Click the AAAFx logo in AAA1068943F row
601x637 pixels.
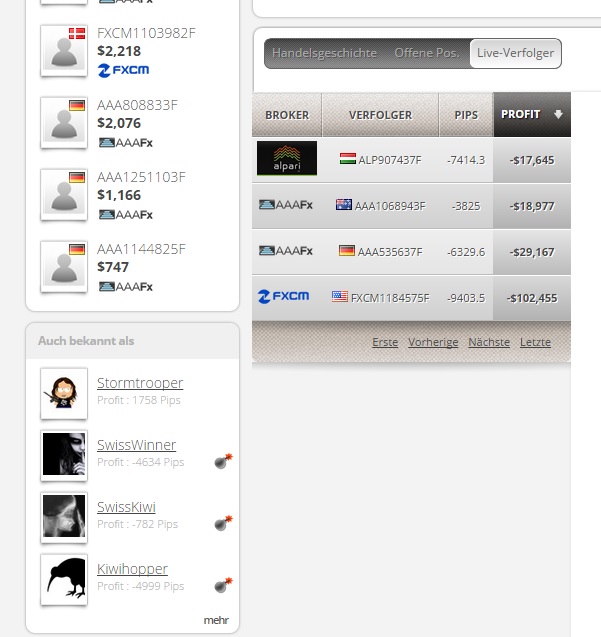(286, 205)
